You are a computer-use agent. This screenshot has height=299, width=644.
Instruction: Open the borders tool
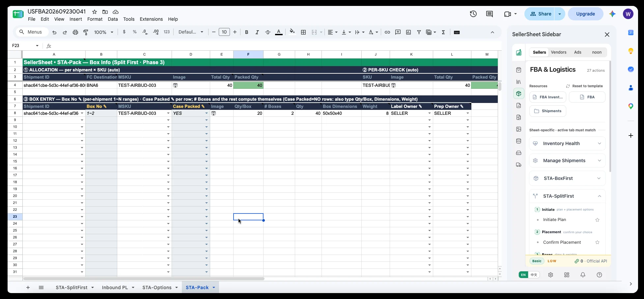[303, 32]
